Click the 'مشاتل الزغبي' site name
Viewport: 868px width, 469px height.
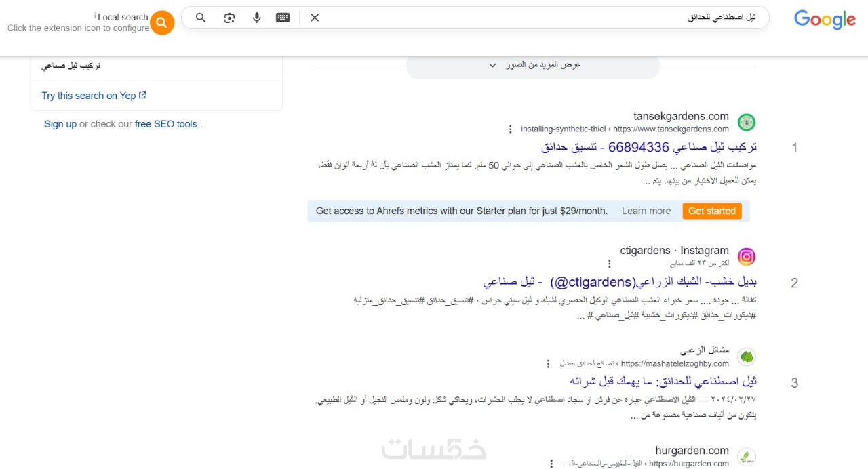(705, 350)
